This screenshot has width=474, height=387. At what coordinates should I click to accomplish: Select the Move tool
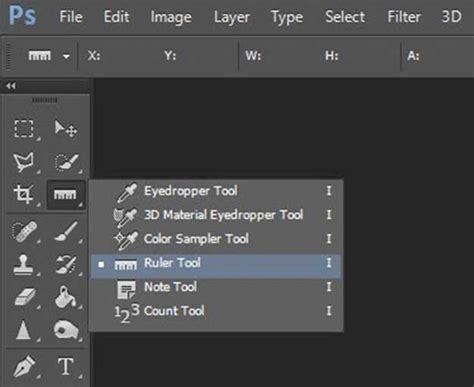[66, 129]
